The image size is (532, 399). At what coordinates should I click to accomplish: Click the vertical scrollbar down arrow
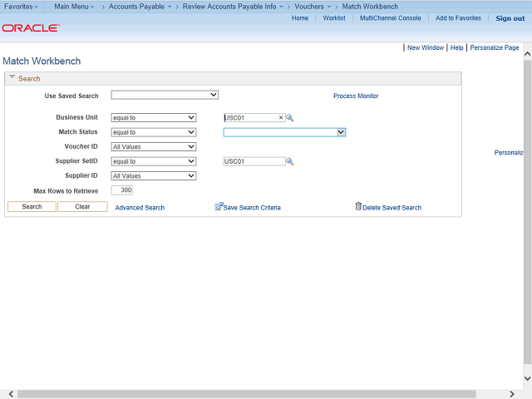(x=527, y=378)
